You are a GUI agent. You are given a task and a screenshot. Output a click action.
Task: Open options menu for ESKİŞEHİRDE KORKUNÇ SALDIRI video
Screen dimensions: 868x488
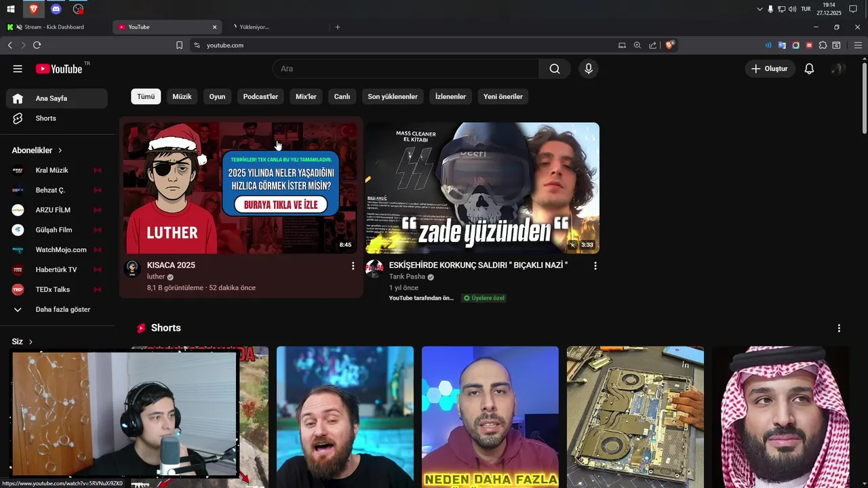(x=595, y=266)
